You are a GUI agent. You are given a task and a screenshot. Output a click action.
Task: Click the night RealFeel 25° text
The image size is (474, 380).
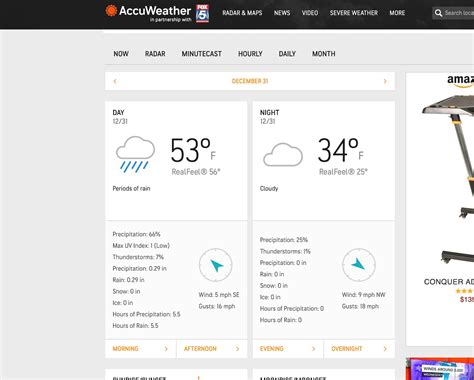tap(343, 172)
